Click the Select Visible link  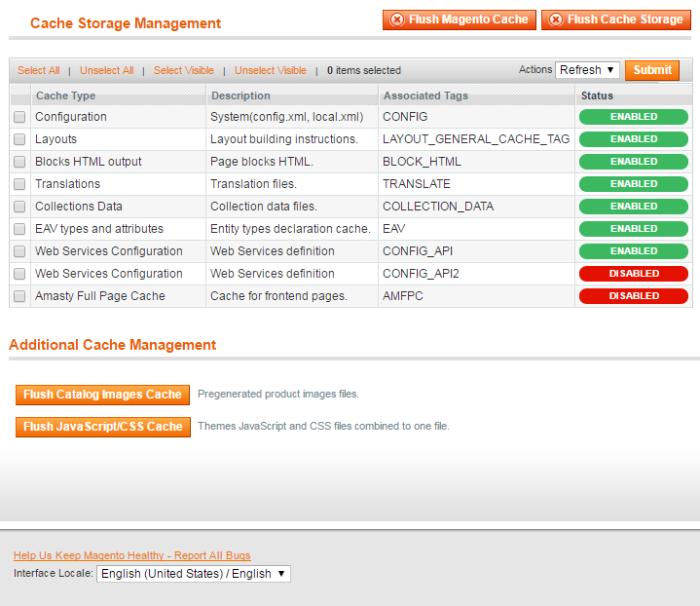click(x=183, y=70)
